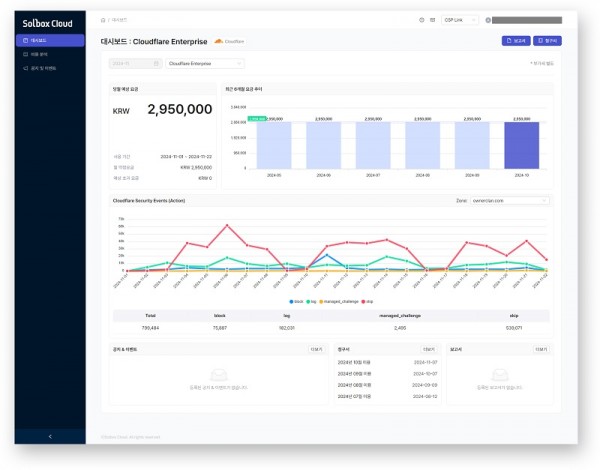The image size is (600, 470).
Task: Click the 더보기 button in notices panel
Action: tap(316, 349)
